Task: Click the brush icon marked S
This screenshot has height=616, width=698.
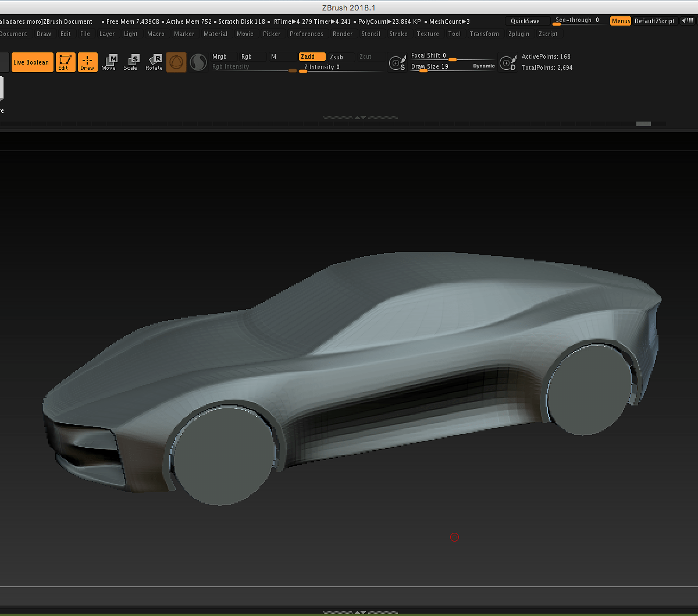Action: (397, 62)
